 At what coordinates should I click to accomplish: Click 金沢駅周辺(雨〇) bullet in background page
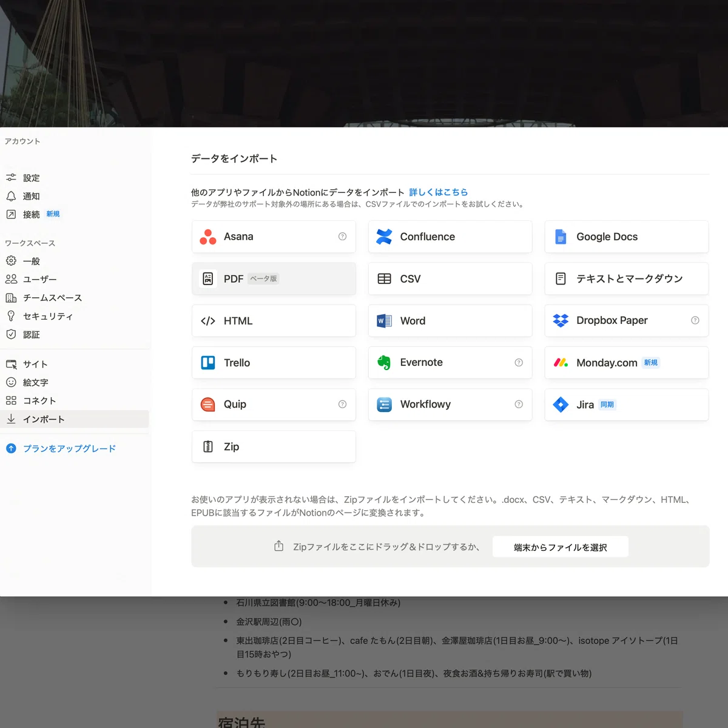coord(269,622)
